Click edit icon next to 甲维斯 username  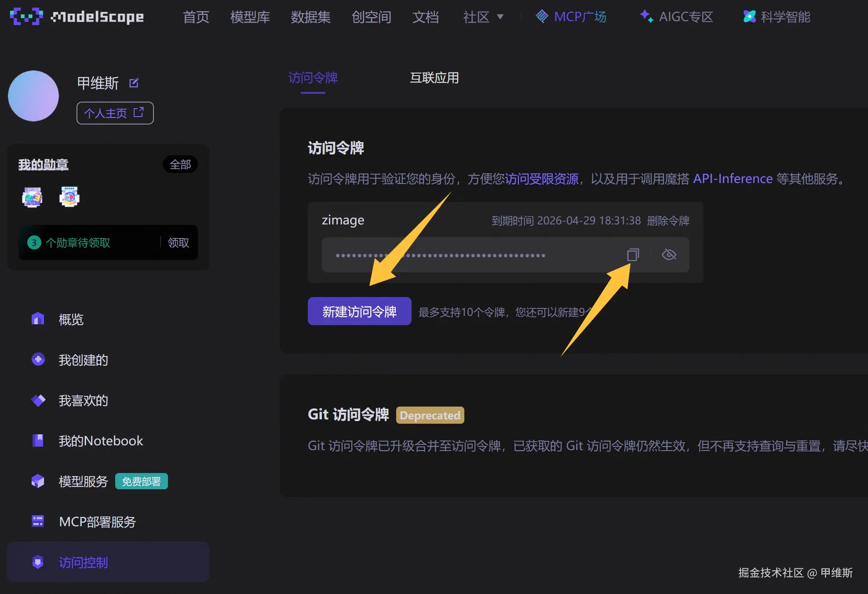134,83
